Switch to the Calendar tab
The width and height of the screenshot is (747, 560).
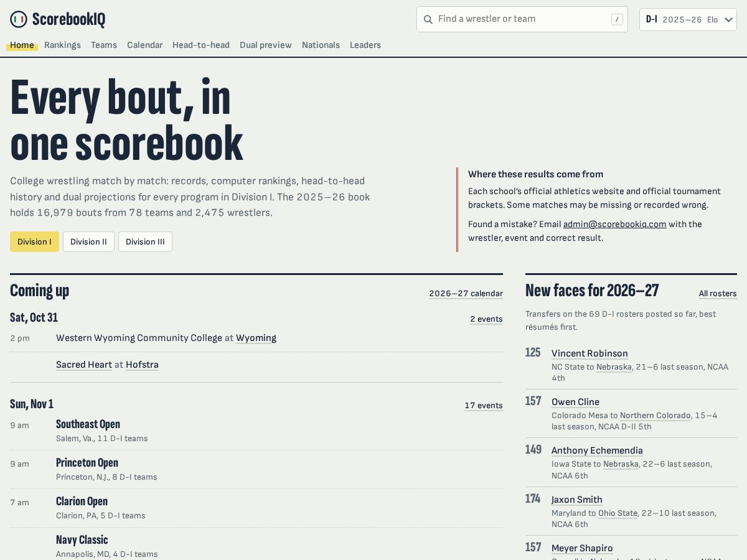point(144,45)
